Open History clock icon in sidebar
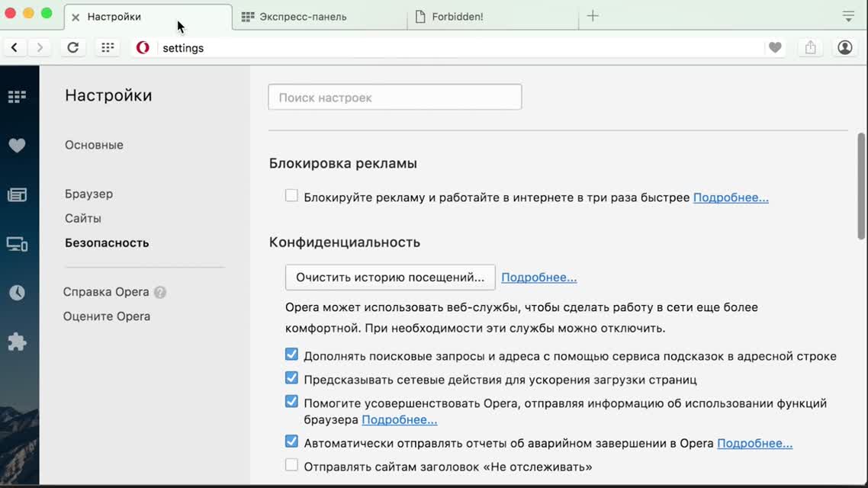This screenshot has width=868, height=488. [17, 293]
